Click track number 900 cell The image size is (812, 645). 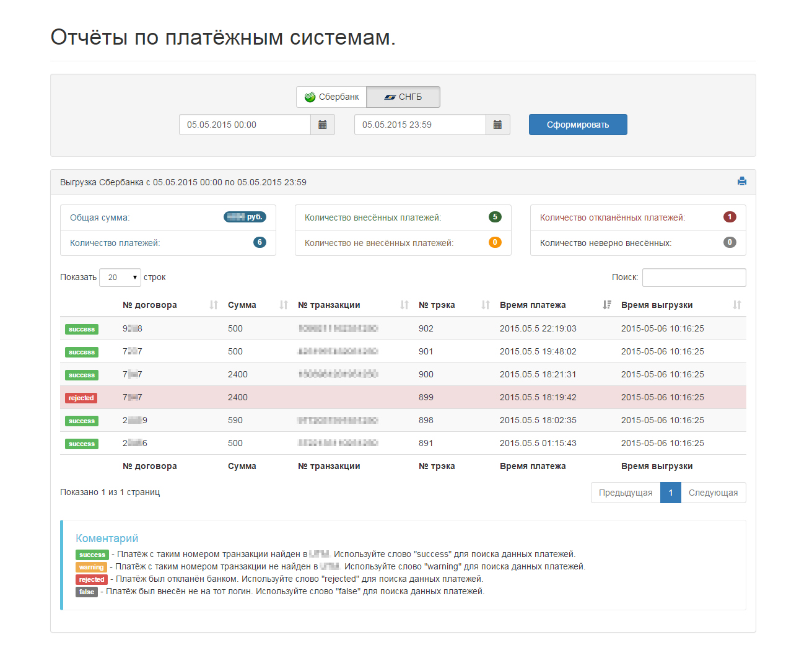point(426,374)
